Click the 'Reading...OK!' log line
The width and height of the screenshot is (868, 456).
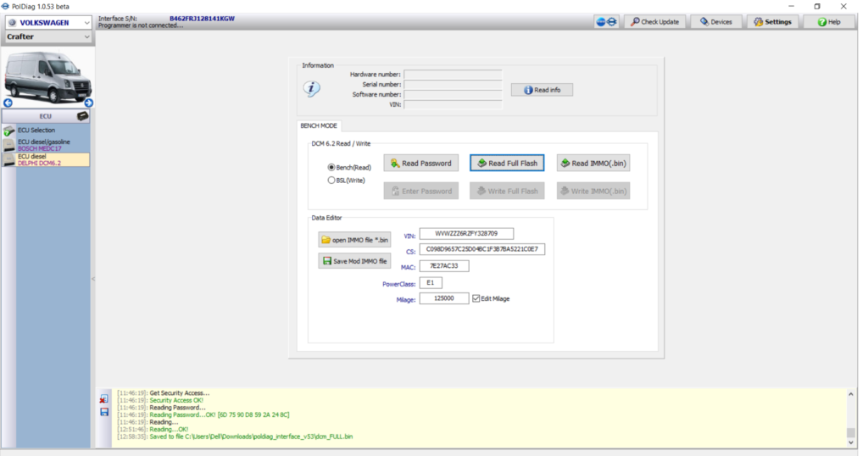pos(153,429)
